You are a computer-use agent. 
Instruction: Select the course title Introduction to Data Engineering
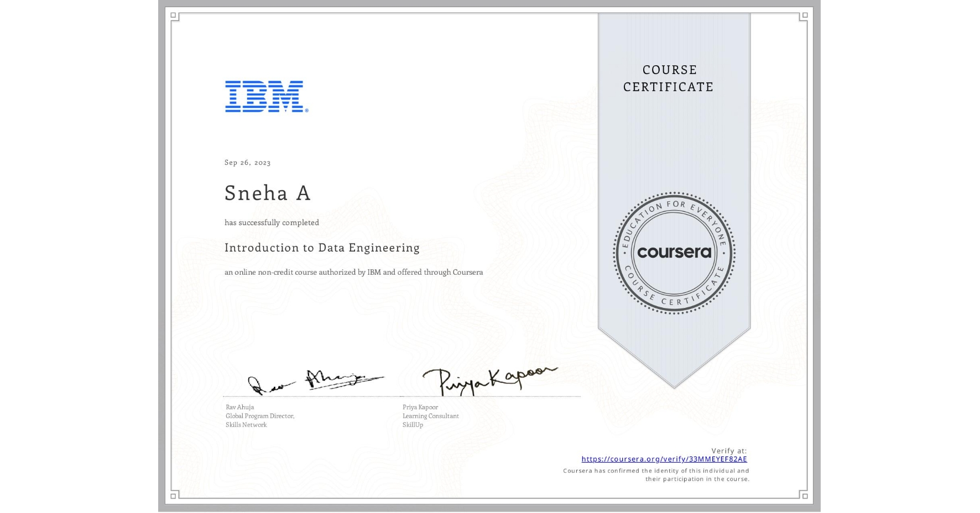321,248
